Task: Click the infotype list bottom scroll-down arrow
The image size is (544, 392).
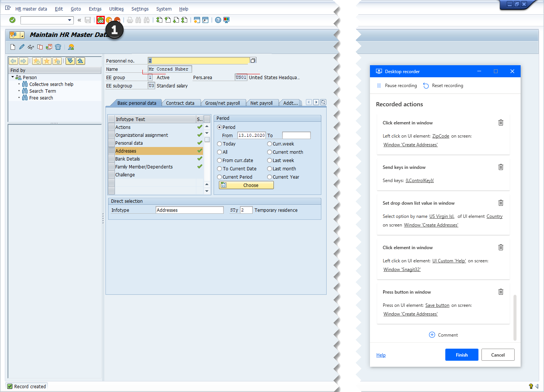Action: 207,191
